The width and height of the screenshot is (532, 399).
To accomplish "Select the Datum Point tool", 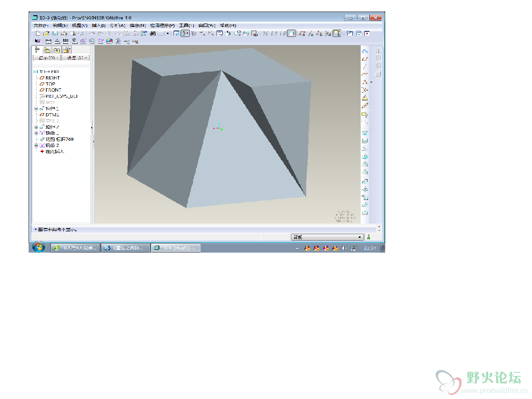I will click(365, 82).
